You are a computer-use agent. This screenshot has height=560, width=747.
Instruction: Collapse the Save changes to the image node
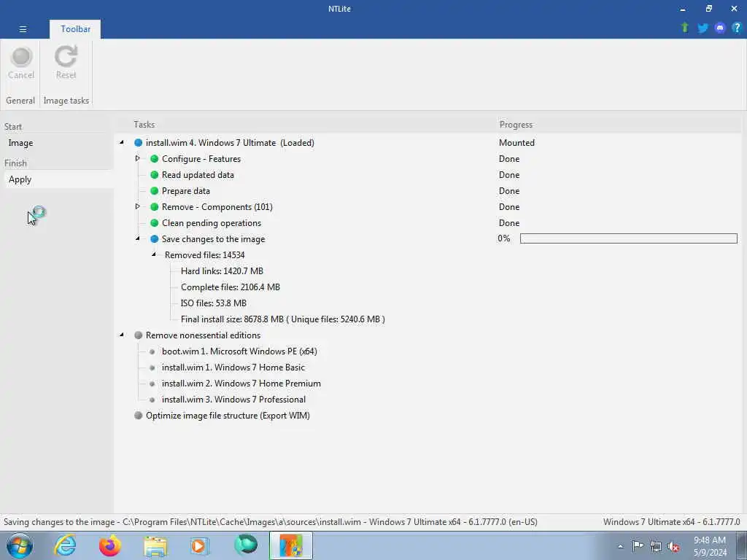tap(138, 238)
